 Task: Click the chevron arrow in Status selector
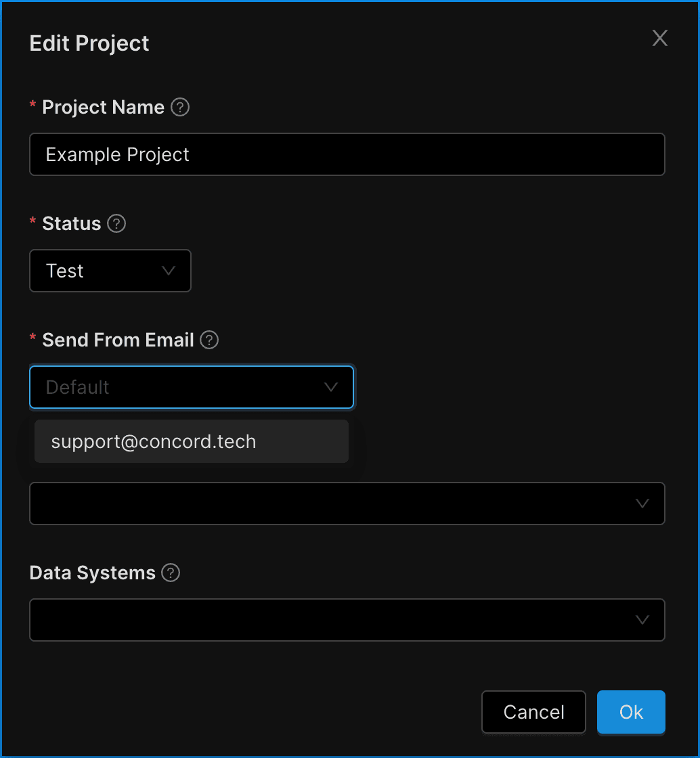169,271
